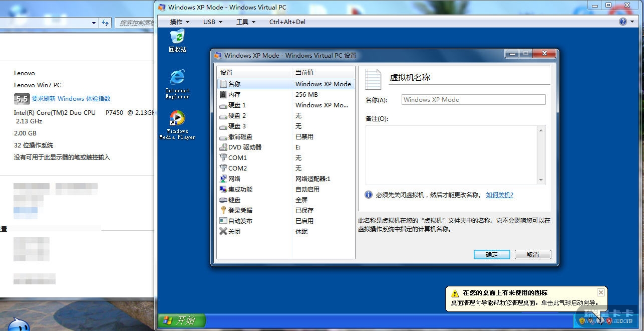The width and height of the screenshot is (644, 331).
Task: Click the 已保存 credentials value
Action: [304, 211]
